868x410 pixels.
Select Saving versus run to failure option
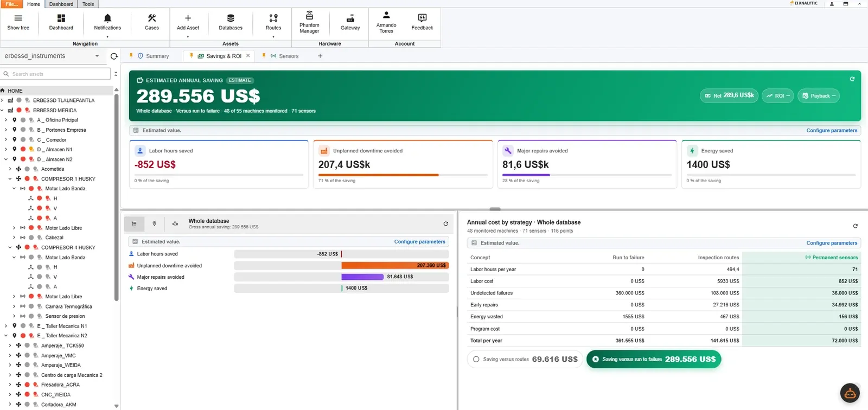(x=654, y=359)
